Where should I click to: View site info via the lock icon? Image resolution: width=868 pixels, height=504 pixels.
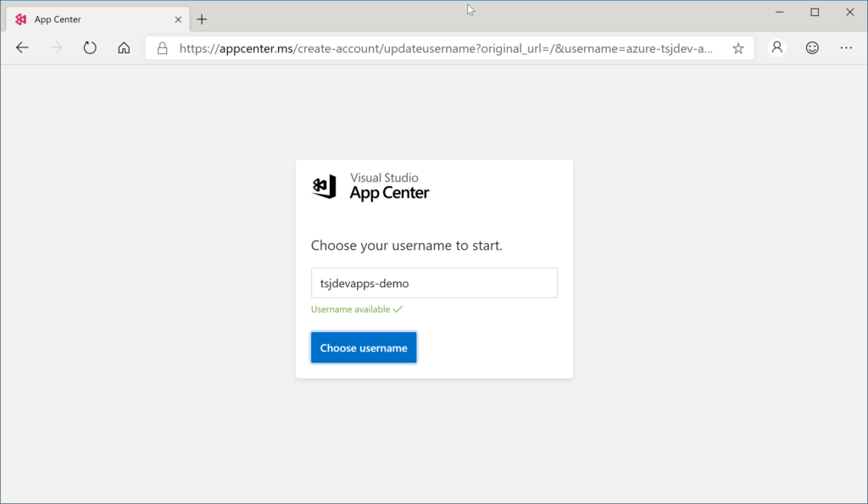(162, 48)
